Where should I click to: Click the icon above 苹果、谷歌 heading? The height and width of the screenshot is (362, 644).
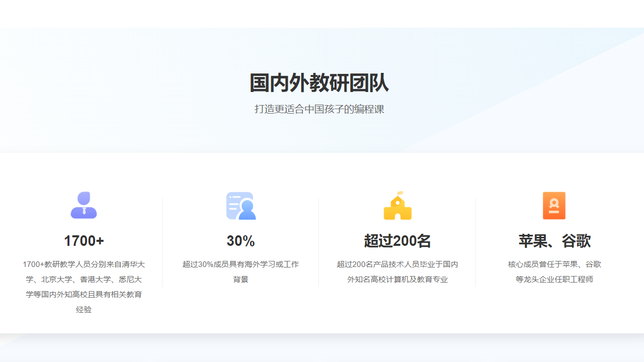tap(554, 205)
